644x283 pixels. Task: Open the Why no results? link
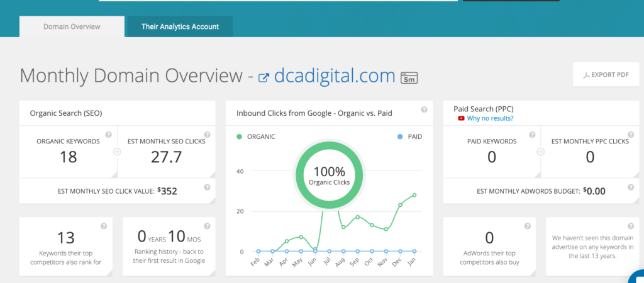[x=490, y=118]
